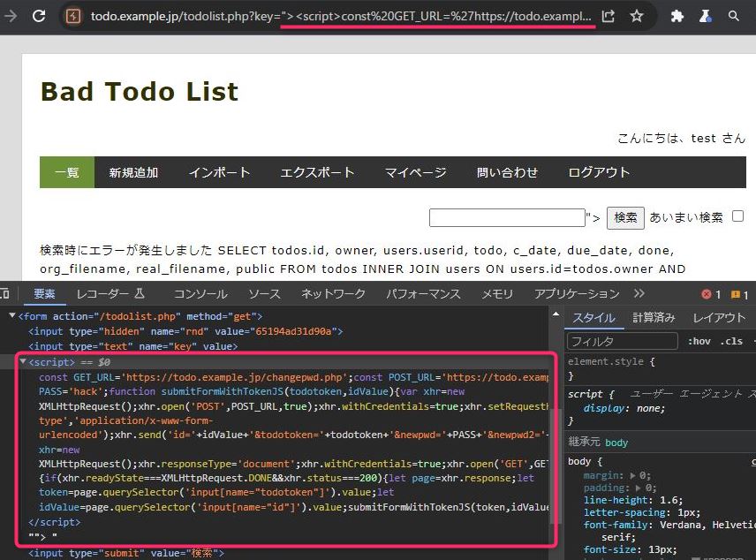This screenshot has width=756, height=560.
Task: Open the マイページ menu item
Action: point(416,172)
